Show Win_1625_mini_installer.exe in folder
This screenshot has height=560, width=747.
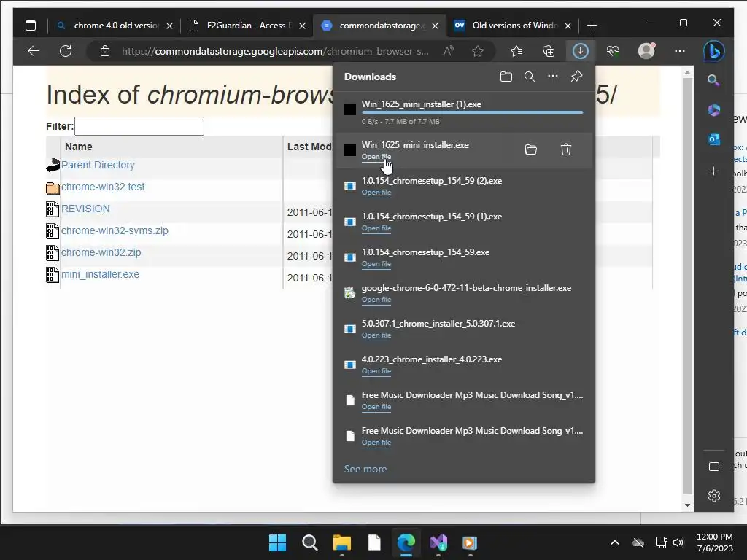(x=531, y=149)
